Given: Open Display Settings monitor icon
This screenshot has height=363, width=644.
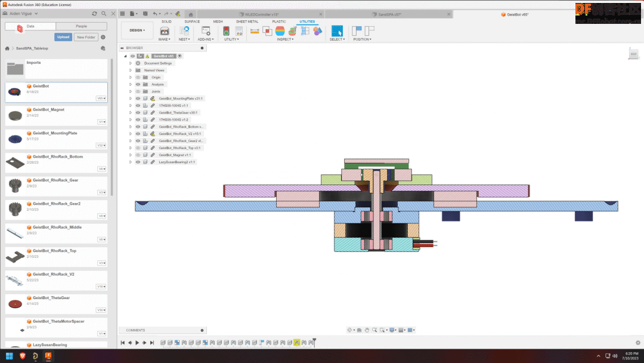Looking at the screenshot, I should [x=392, y=330].
